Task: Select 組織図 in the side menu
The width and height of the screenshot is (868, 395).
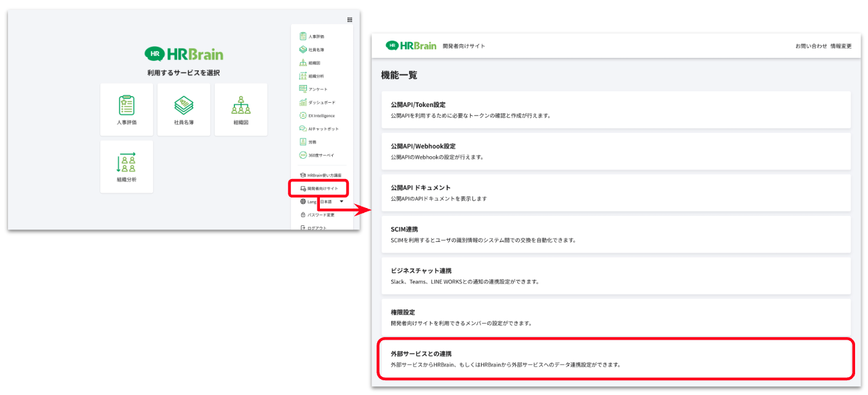Action: click(314, 63)
